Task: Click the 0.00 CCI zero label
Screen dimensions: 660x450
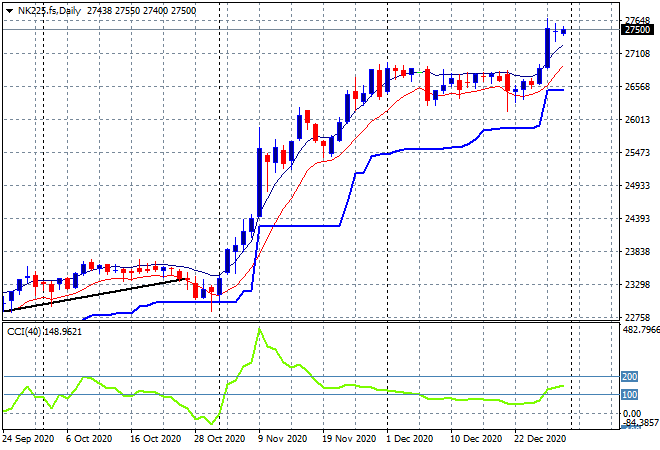Action: 632,413
